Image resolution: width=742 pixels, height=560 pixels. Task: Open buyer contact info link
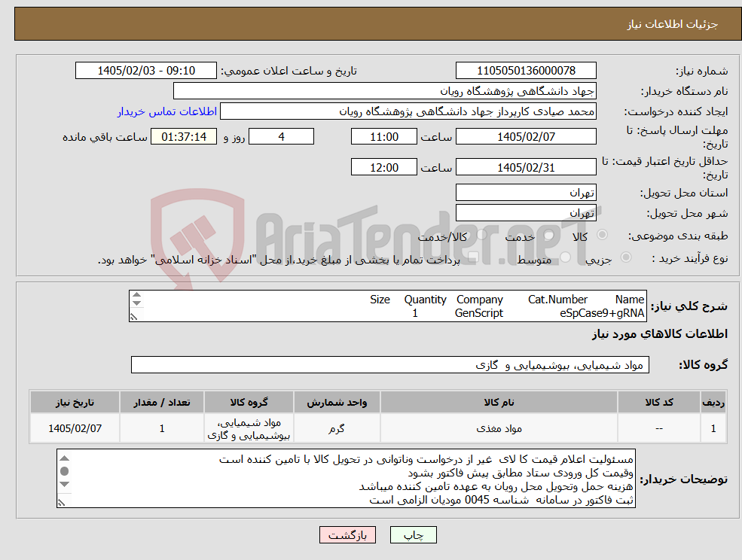tap(167, 111)
